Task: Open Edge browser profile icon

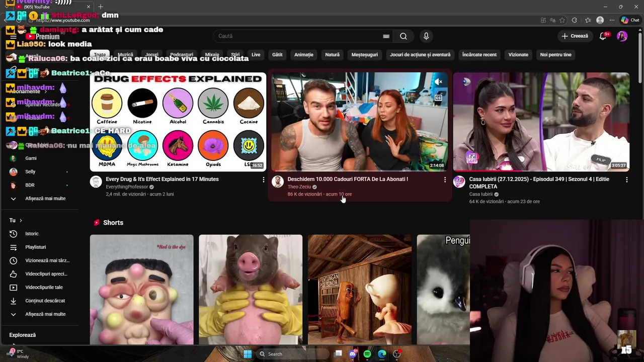Action: 600,20
